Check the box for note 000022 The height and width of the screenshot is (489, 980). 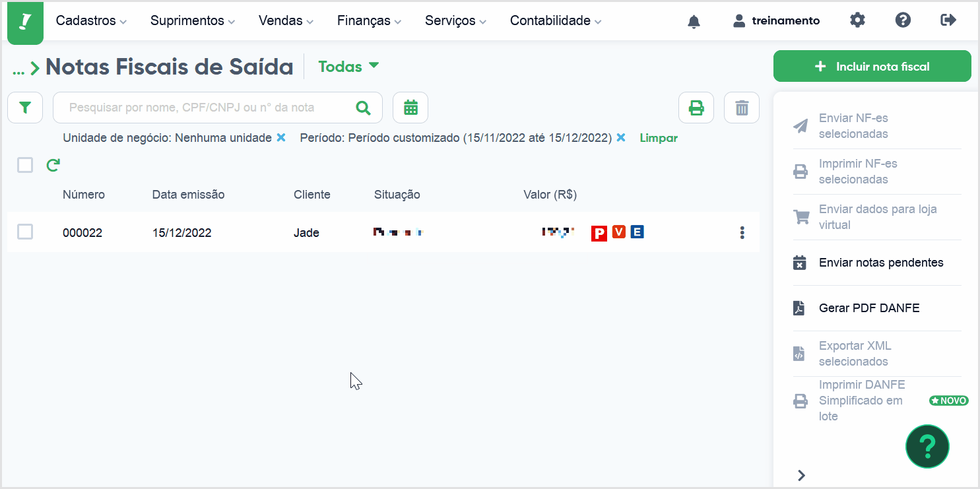pos(25,232)
